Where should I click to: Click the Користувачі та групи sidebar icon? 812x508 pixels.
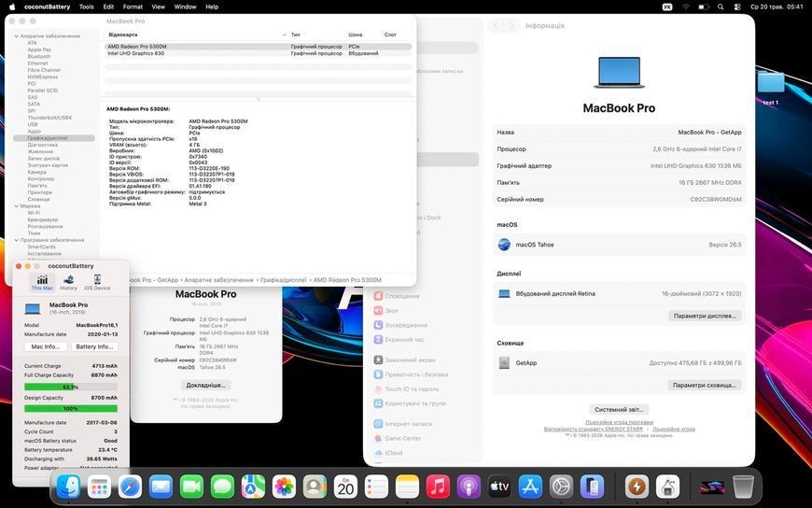point(379,403)
